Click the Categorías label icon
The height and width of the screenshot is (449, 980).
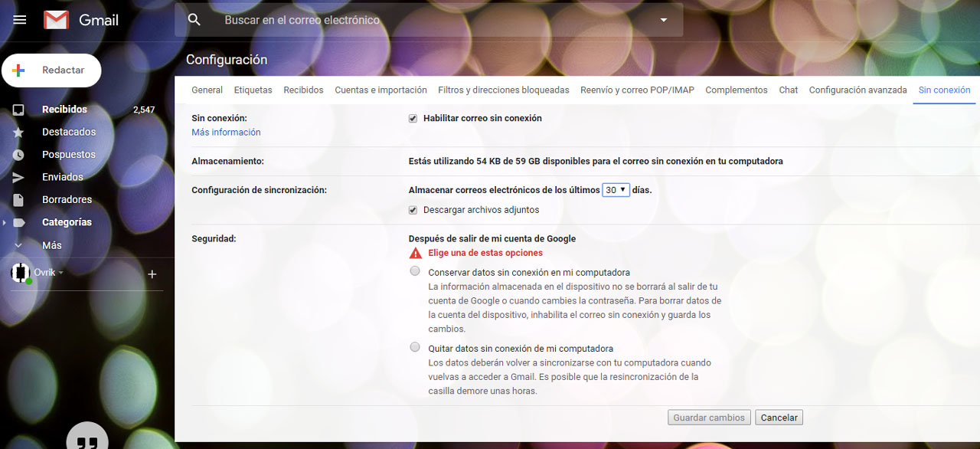(x=18, y=222)
